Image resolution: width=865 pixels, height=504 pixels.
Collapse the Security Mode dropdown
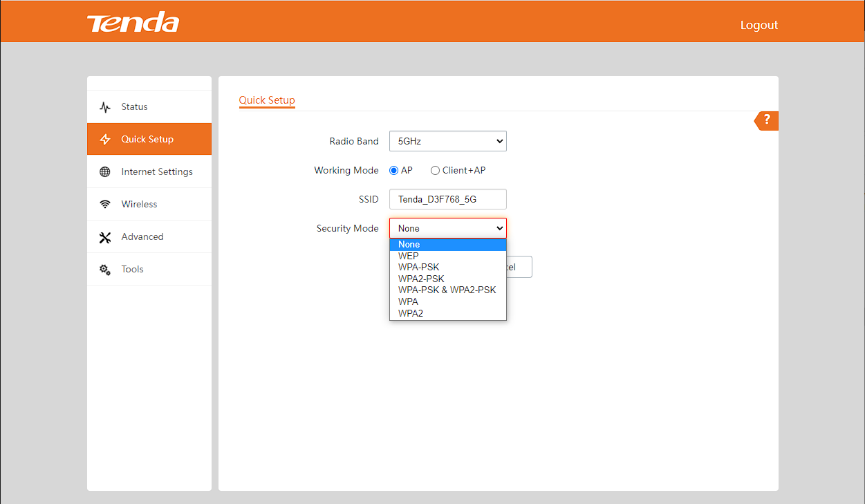(448, 228)
